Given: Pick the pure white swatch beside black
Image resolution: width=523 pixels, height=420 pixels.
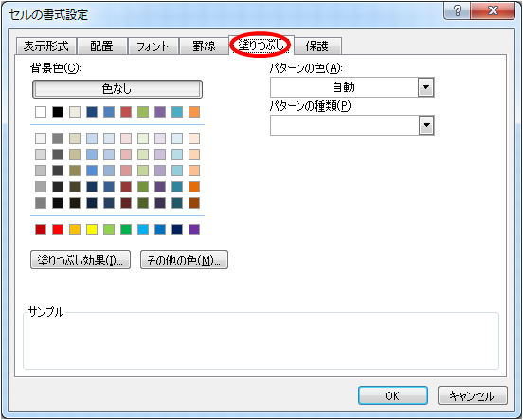Looking at the screenshot, I should click(41, 112).
